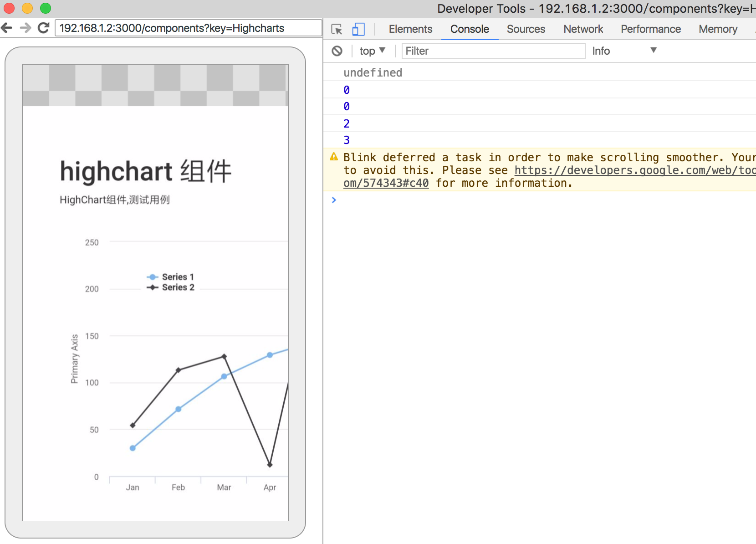Click the 'undefined' console output line
Image resolution: width=756 pixels, height=544 pixels.
pos(373,73)
